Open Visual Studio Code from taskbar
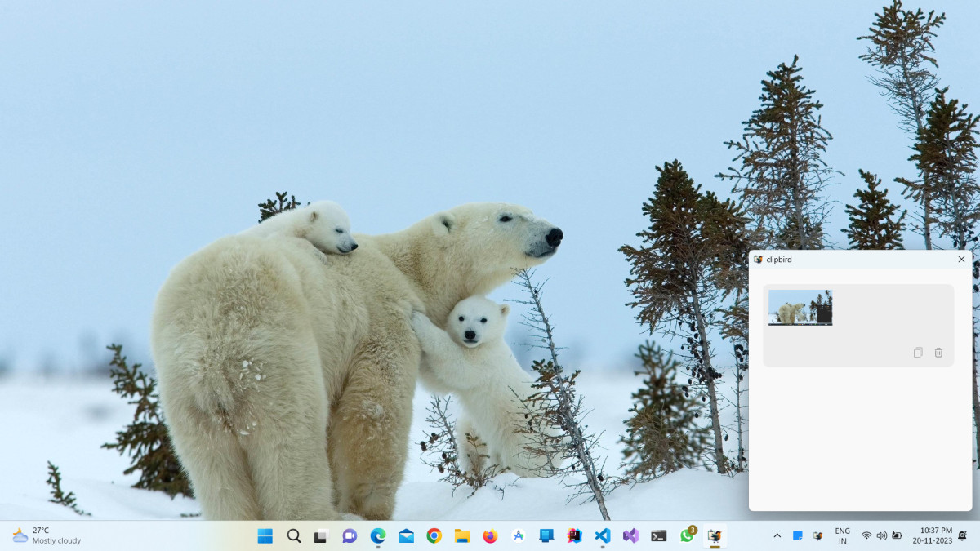 (x=603, y=535)
